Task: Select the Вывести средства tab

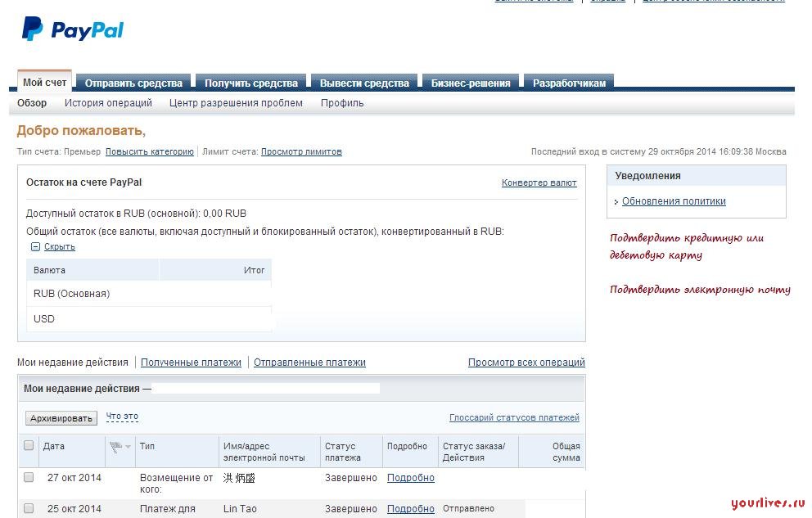Action: (364, 83)
